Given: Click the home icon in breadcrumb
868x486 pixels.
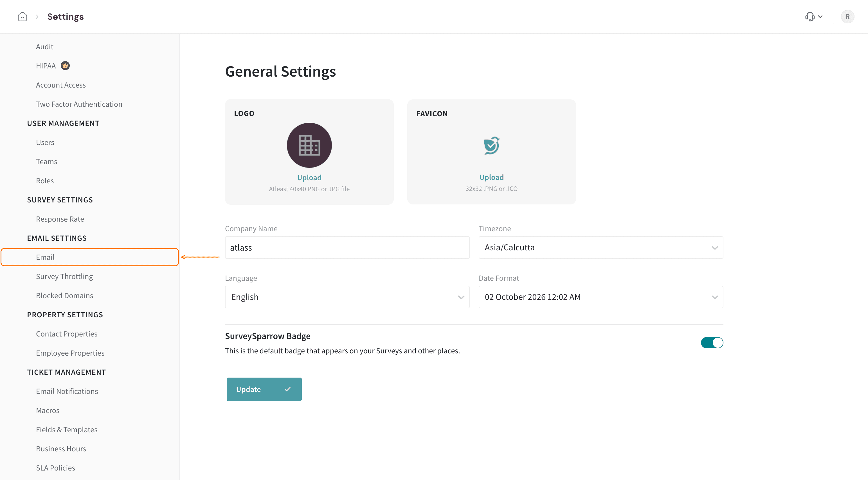Looking at the screenshot, I should point(22,17).
